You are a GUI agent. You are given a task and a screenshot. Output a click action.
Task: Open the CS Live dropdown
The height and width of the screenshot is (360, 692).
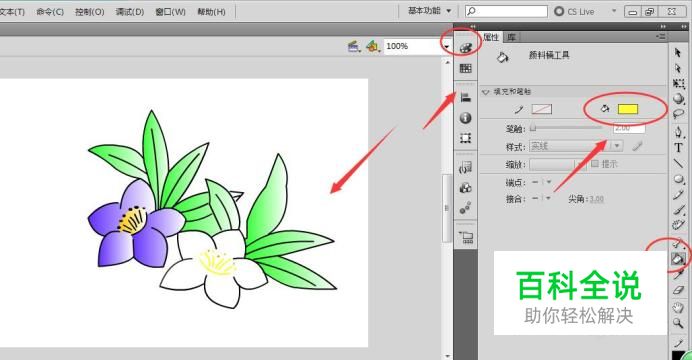pyautogui.click(x=613, y=11)
